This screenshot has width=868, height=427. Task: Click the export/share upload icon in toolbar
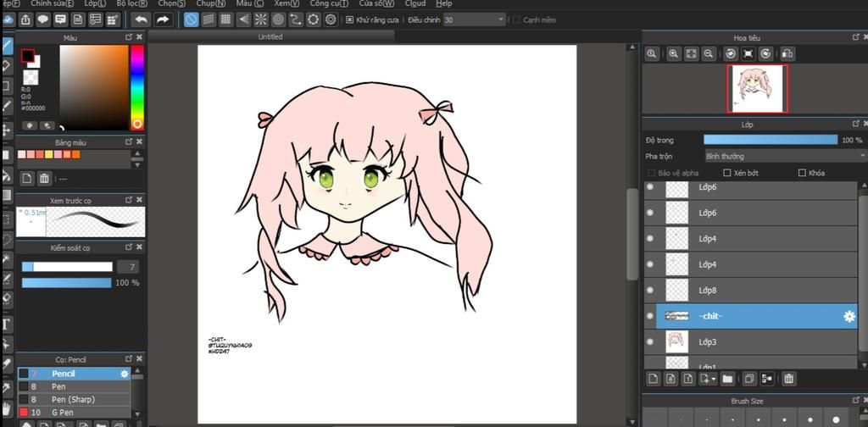click(25, 20)
